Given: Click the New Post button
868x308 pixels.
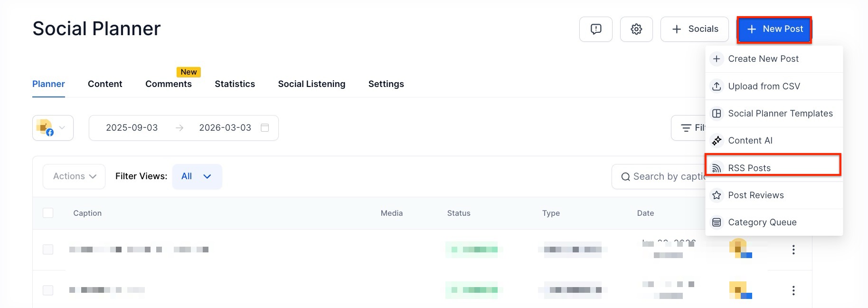Looking at the screenshot, I should [x=774, y=29].
